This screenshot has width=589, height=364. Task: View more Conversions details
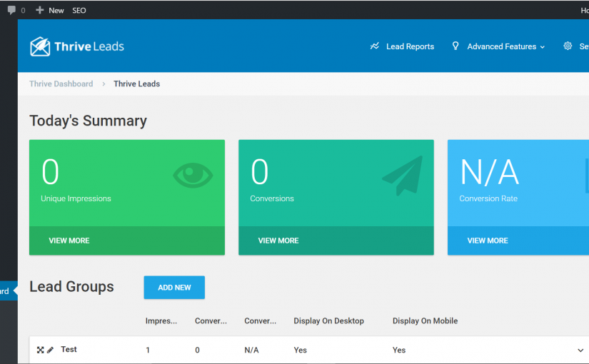point(278,241)
